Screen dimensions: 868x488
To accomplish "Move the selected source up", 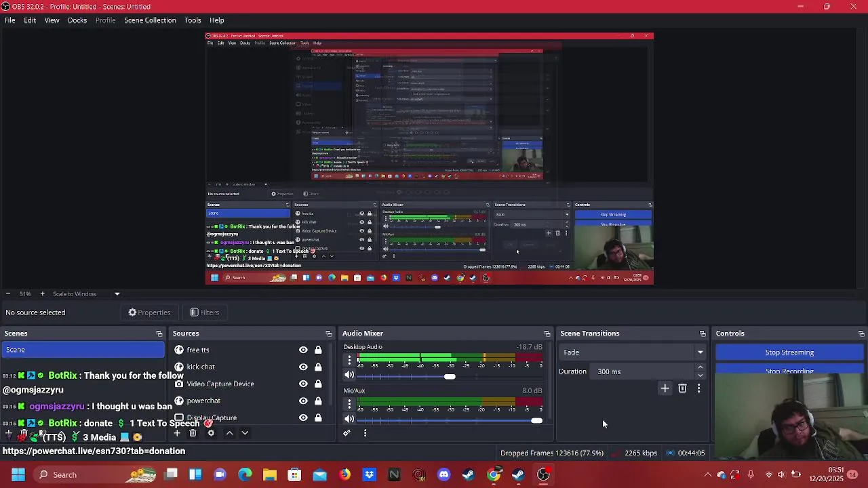I will (229, 433).
